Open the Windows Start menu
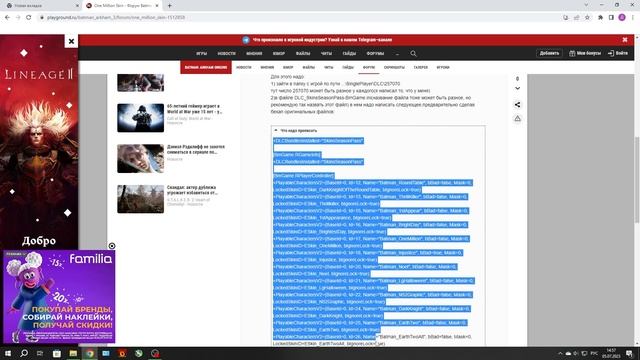 tap(8, 353)
